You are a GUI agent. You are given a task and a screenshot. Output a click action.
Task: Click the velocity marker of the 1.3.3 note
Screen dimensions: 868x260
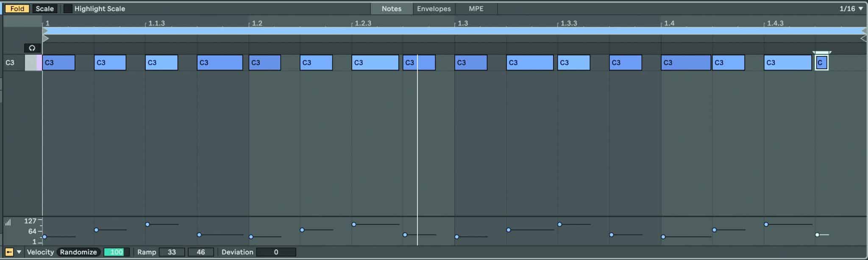(560, 224)
